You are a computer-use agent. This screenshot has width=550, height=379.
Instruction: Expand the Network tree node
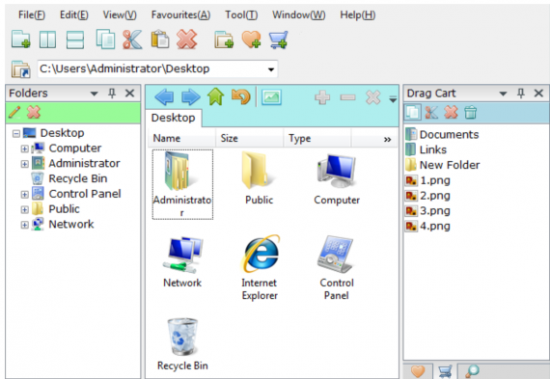25,225
